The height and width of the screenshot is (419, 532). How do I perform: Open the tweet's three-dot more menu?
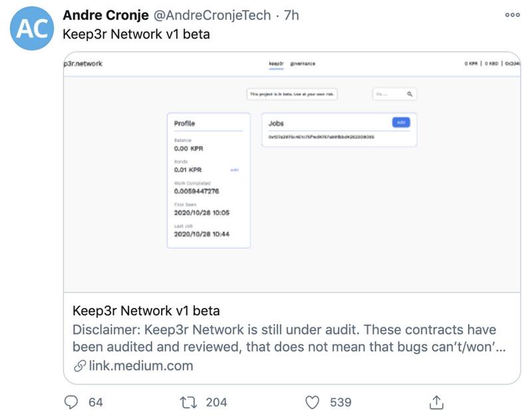click(x=512, y=15)
